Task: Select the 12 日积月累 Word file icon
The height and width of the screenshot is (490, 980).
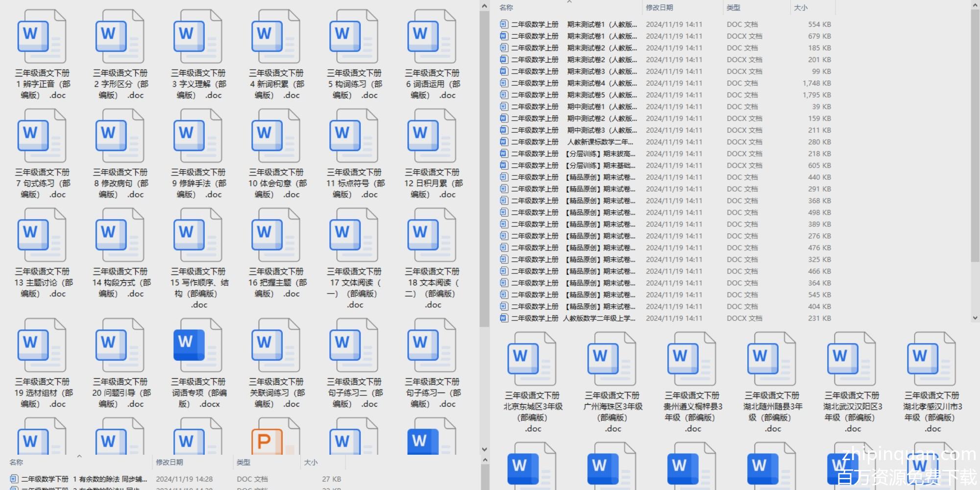Action: pos(431,136)
